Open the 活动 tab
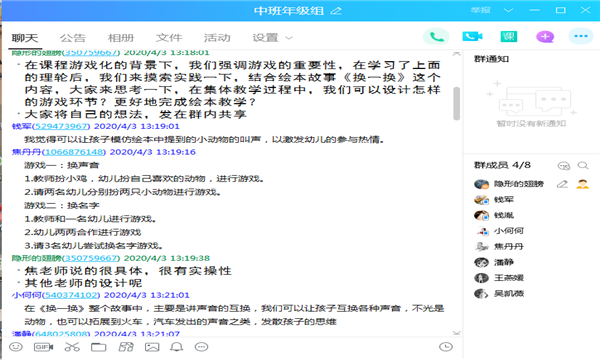Image resolution: width=600 pixels, height=360 pixels. click(217, 38)
